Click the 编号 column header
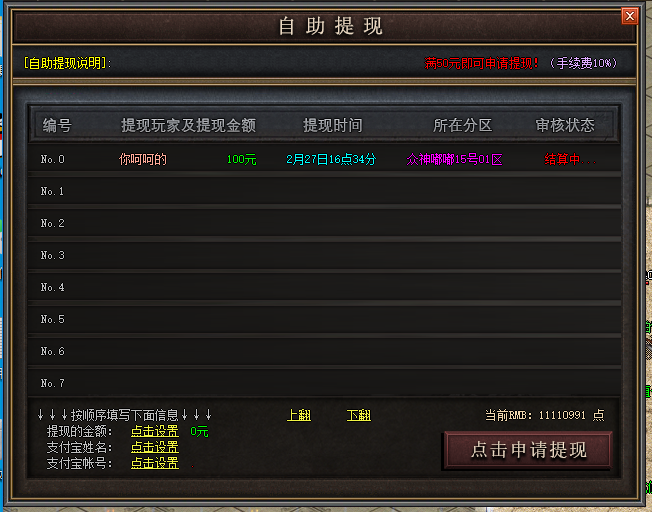This screenshot has width=652, height=512. [57, 125]
